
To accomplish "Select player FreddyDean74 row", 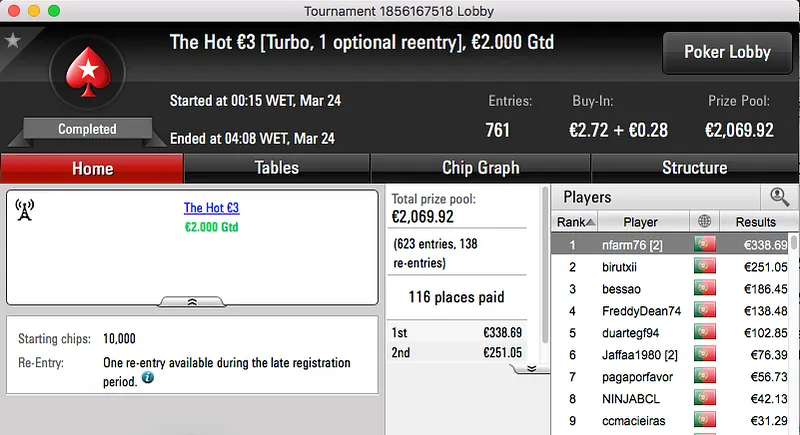I will click(x=640, y=311).
